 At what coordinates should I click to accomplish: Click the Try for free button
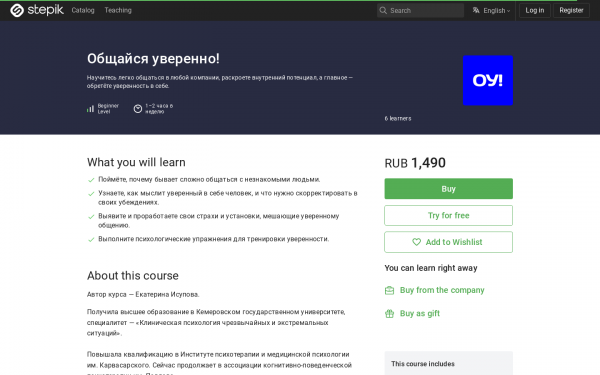(448, 215)
